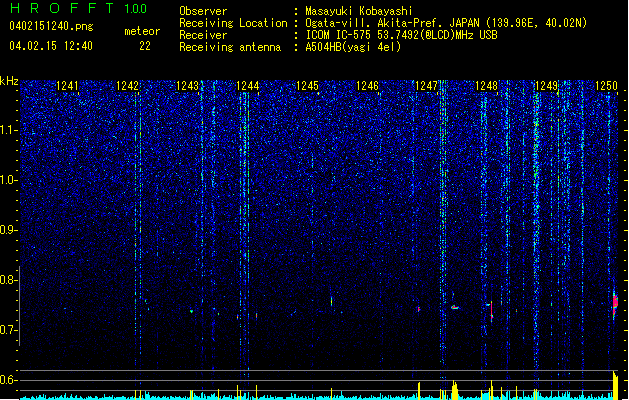629x400 pixels.
Task: Click the 'meteor' count label
Action: pyautogui.click(x=142, y=31)
